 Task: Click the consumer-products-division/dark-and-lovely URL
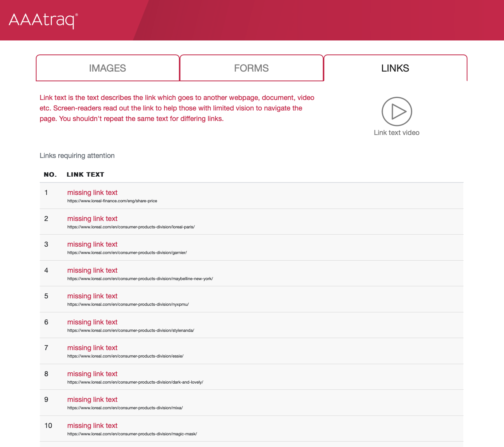click(135, 382)
